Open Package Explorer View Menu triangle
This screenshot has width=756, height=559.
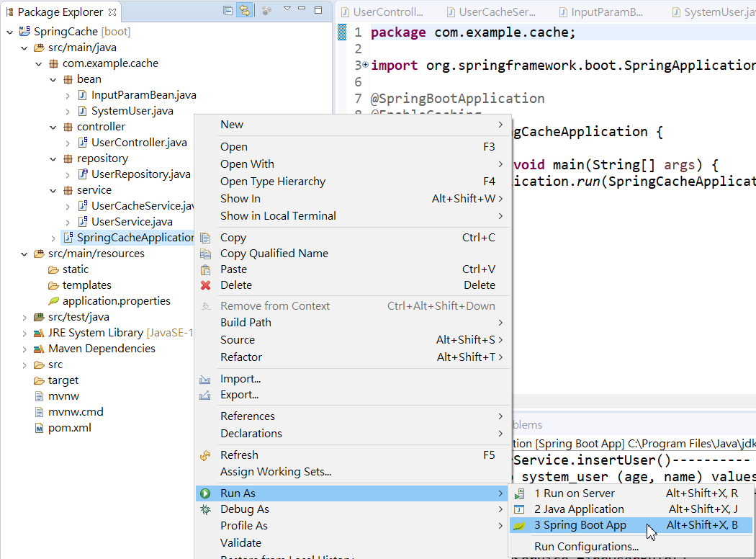[x=287, y=9]
